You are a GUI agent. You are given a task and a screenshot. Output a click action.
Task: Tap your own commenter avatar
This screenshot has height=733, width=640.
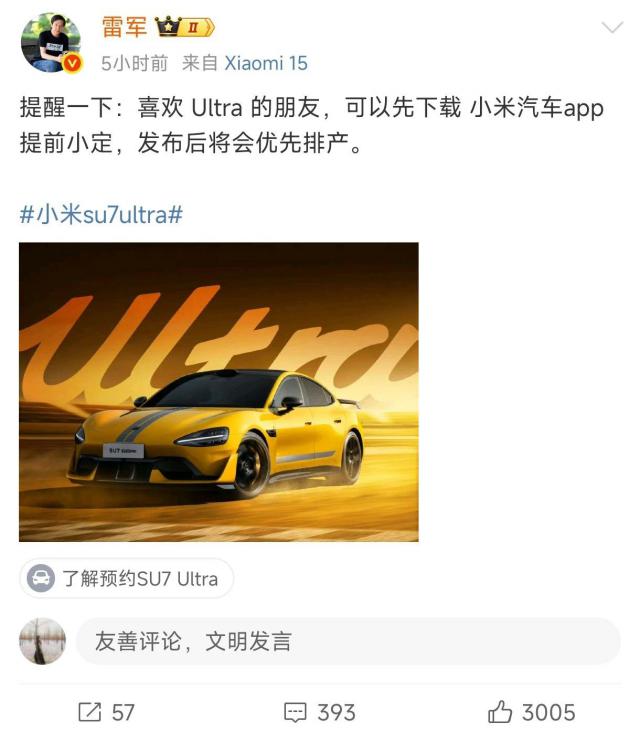coord(42,641)
